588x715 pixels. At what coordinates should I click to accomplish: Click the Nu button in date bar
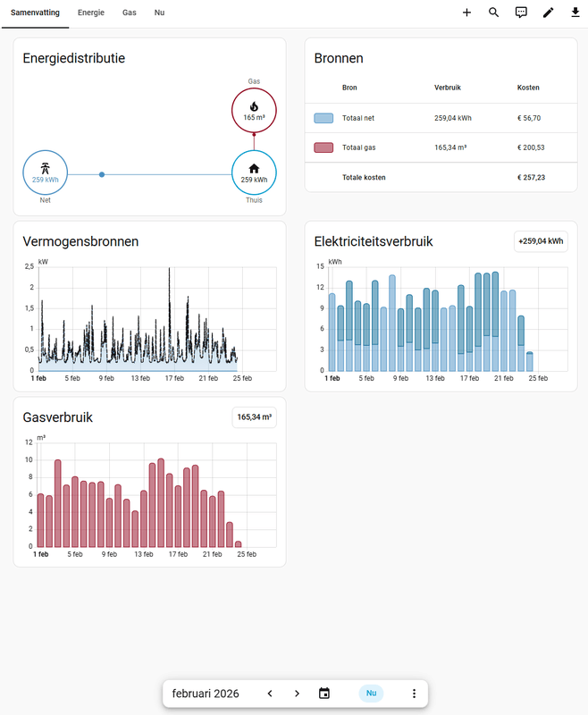[371, 694]
